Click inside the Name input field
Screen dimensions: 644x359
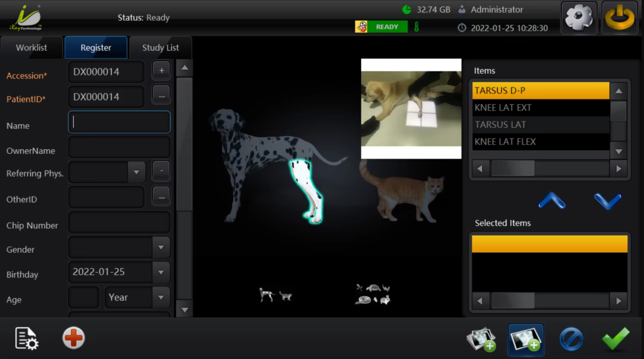119,122
